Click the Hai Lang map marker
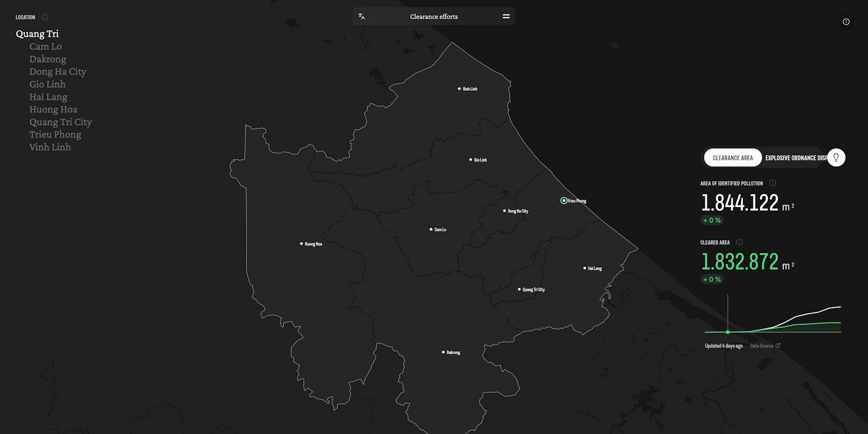868x434 pixels. [x=584, y=269]
